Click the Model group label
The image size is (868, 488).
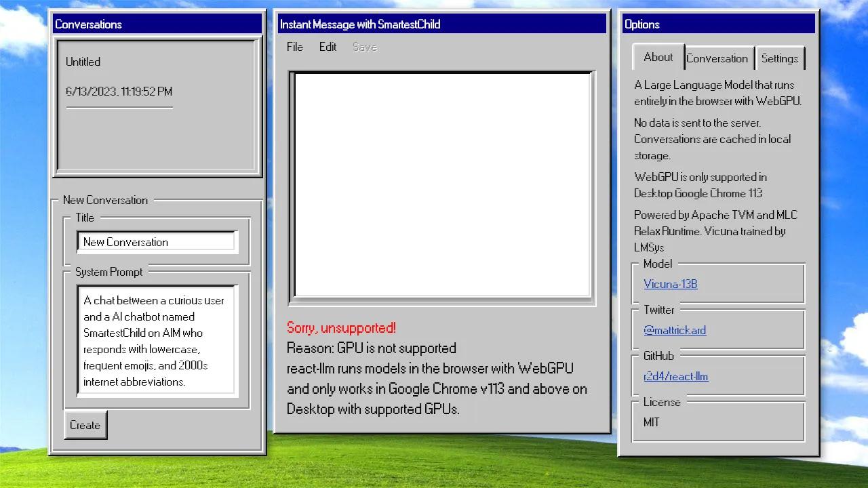coord(658,264)
